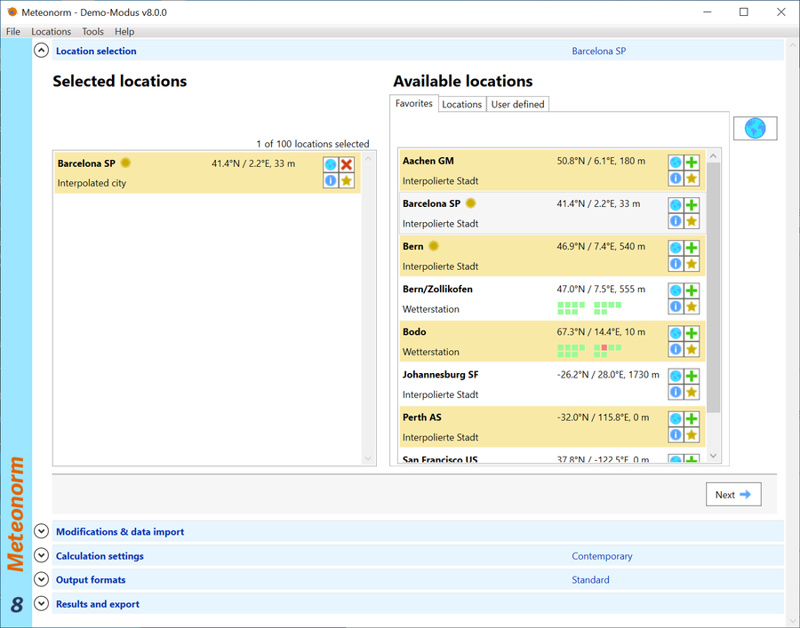Toggle favorite star for Johannesburg SF
This screenshot has width=800, height=628.
click(x=691, y=392)
